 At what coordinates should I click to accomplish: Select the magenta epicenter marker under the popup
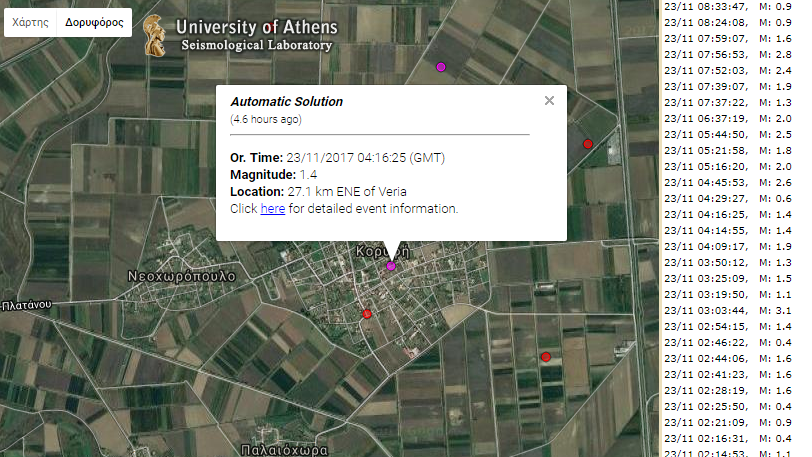[x=391, y=266]
